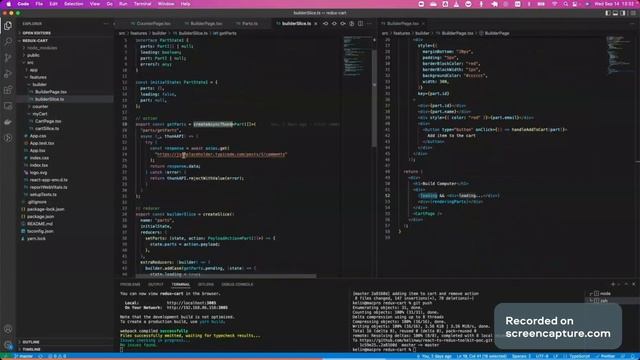Viewport: 640px width, 360px height.
Task: Click the UTF-8 encoding in status bar
Action: click(x=542, y=356)
